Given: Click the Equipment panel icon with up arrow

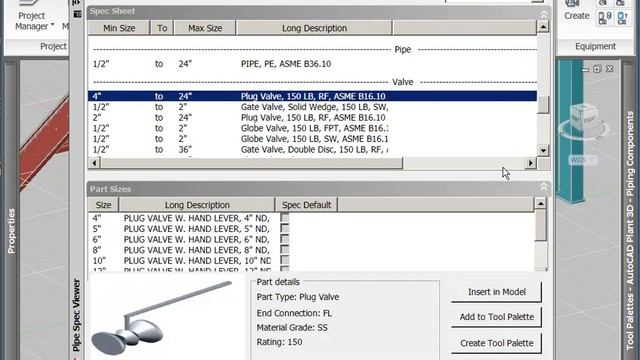Looking at the screenshot, I should [x=623, y=18].
